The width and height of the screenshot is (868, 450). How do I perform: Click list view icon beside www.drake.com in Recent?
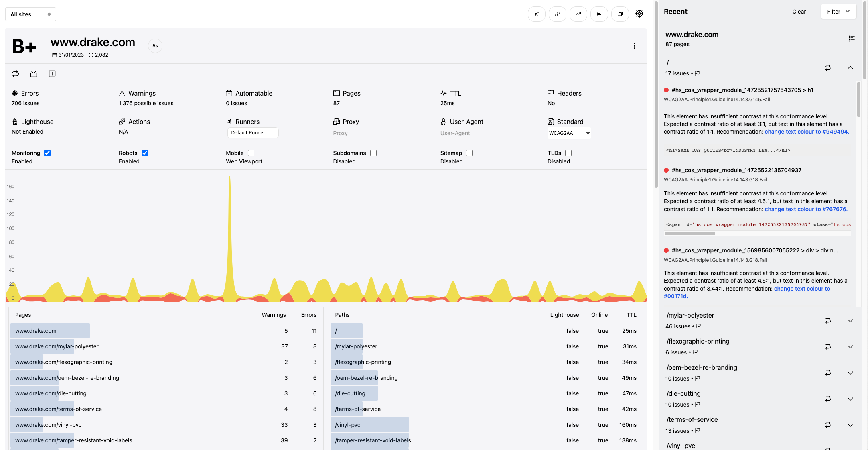pos(851,39)
